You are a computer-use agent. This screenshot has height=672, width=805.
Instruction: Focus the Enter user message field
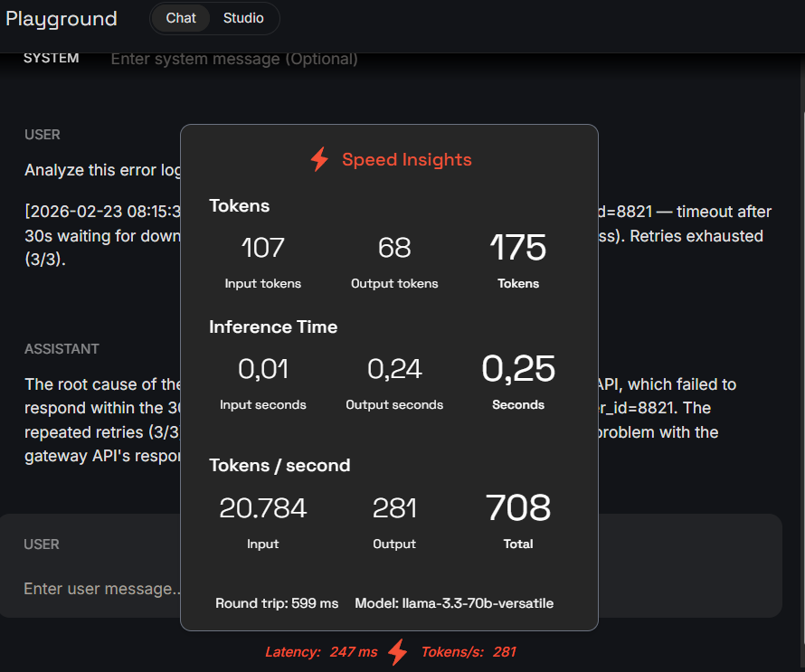(x=101, y=588)
